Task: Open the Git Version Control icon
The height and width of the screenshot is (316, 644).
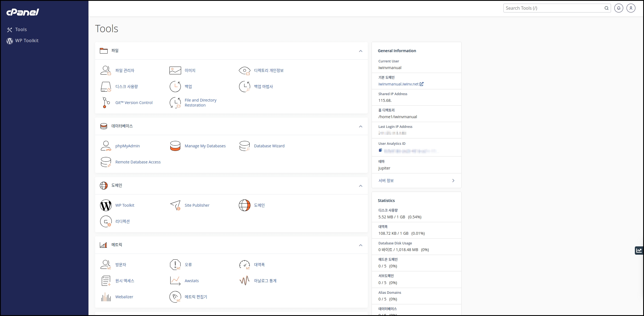Action: point(106,103)
